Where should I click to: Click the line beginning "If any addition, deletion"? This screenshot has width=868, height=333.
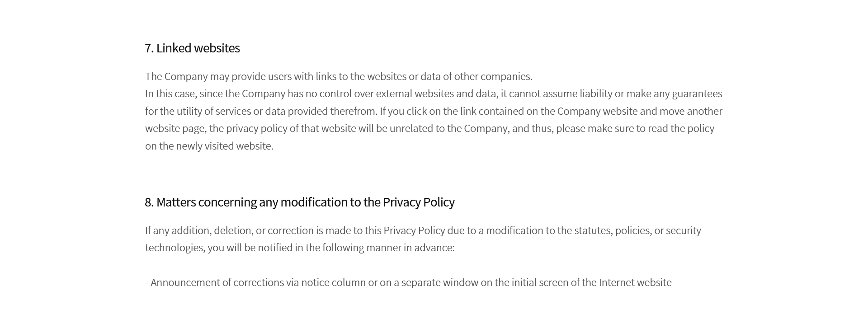point(423,230)
